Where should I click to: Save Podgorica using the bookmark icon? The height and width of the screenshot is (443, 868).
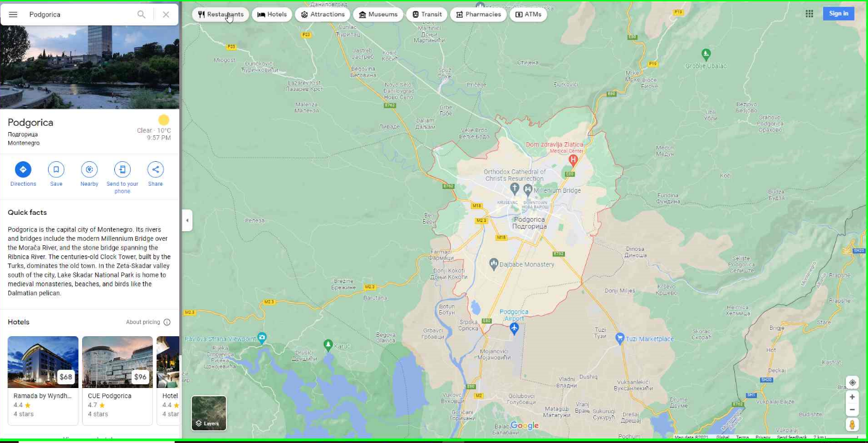click(x=56, y=169)
